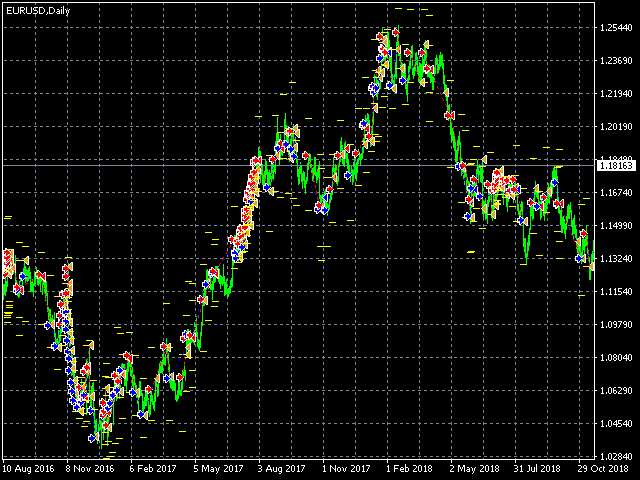Click the 1.09790 price scale label
Viewport: 640px width, 480px height.
(616, 324)
